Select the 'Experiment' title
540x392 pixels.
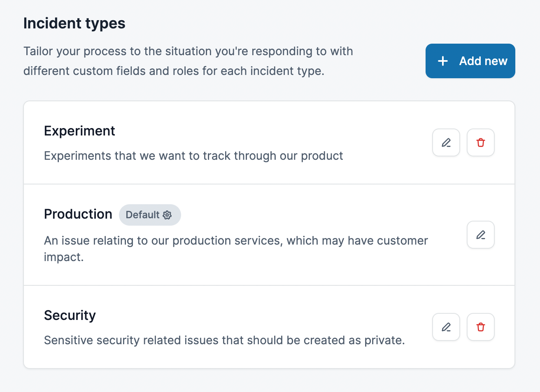tap(79, 131)
